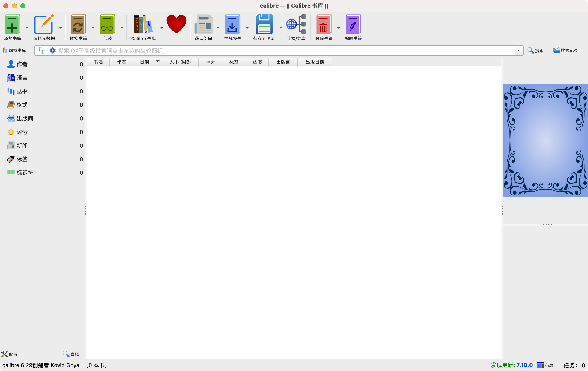Screen dimensions: 588x371
Task: Expand Calibre 书库 dropdown arrow
Action: tap(162, 28)
